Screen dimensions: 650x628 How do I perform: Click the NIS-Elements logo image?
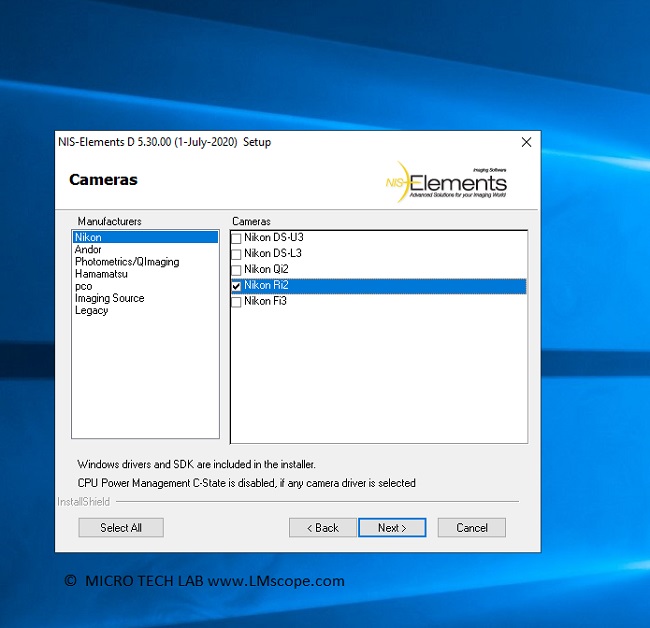click(x=447, y=181)
